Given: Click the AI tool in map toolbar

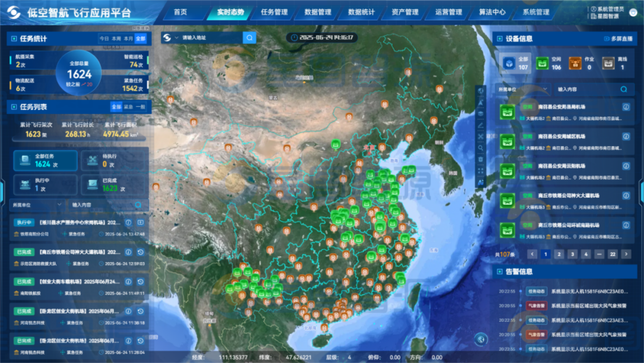Looking at the screenshot, I should 481,182.
